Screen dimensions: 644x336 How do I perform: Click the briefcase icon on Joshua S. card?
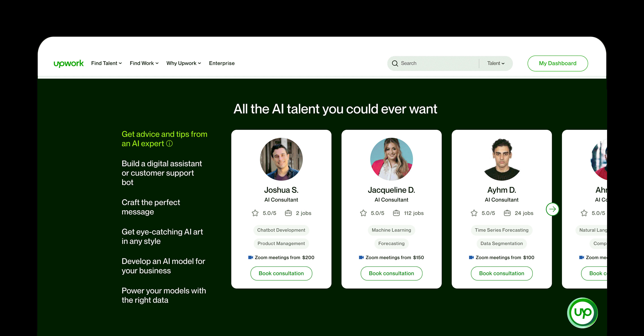point(288,213)
